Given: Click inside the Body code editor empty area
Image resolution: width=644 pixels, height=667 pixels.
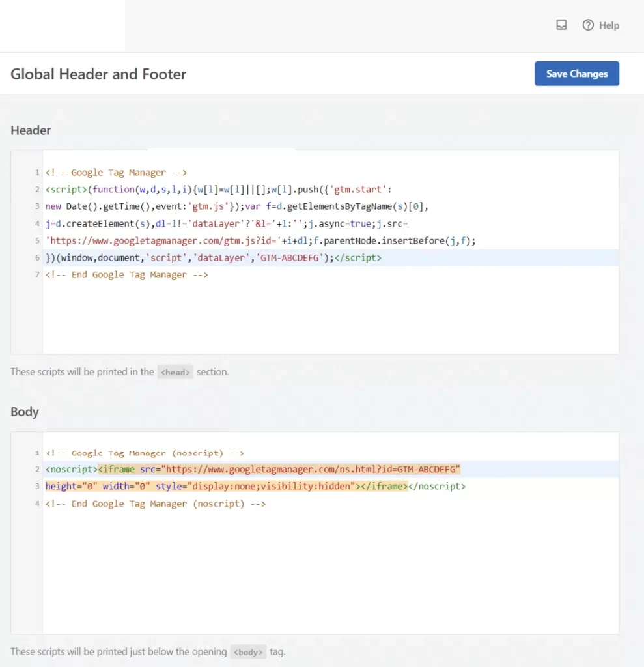Looking at the screenshot, I should coord(330,572).
